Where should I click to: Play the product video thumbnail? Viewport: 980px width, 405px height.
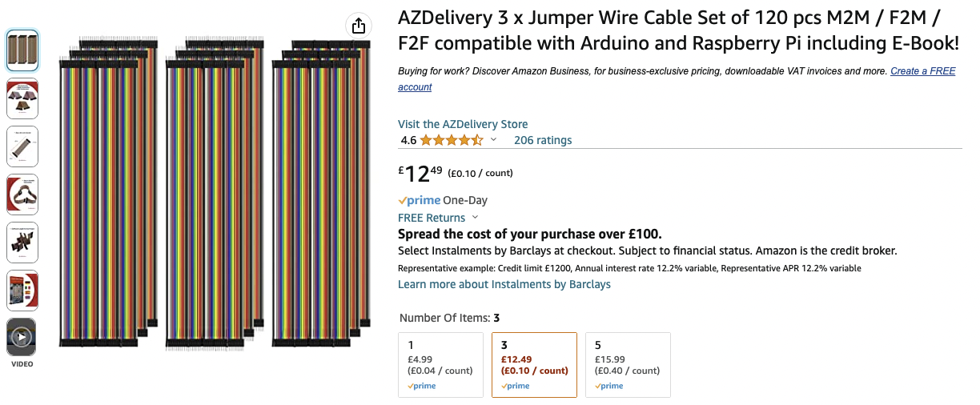(22, 338)
